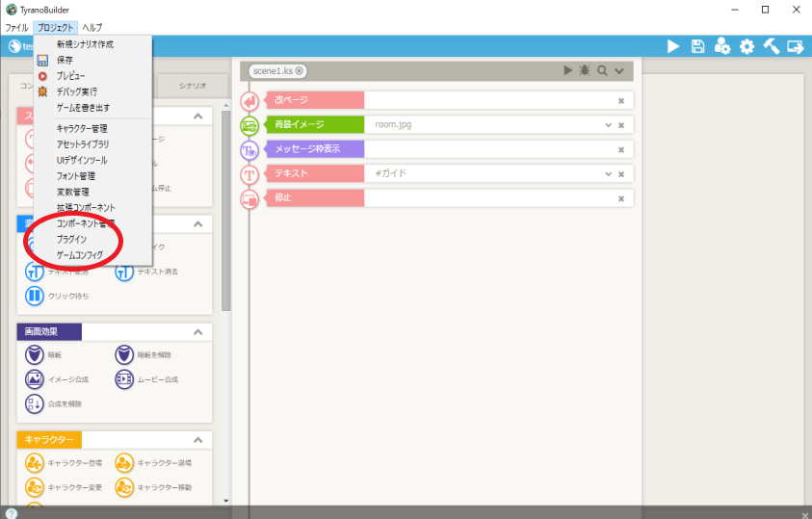The height and width of the screenshot is (519, 812).
Task: Switch to the シナリオ tab in left panel
Action: coord(192,86)
